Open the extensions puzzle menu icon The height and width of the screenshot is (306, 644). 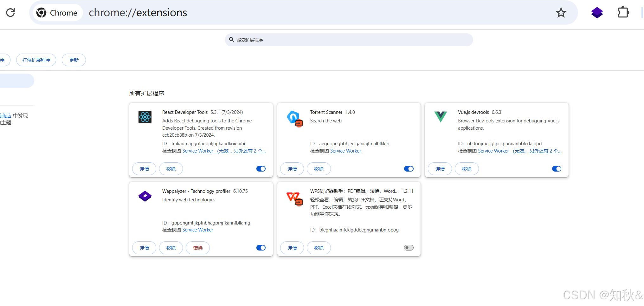[623, 13]
